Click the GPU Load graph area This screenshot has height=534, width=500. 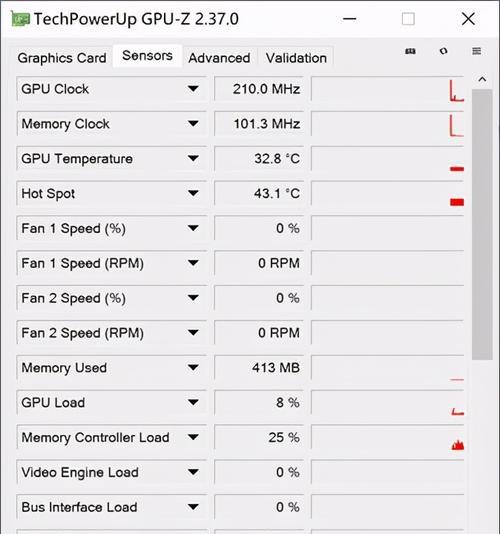click(388, 403)
